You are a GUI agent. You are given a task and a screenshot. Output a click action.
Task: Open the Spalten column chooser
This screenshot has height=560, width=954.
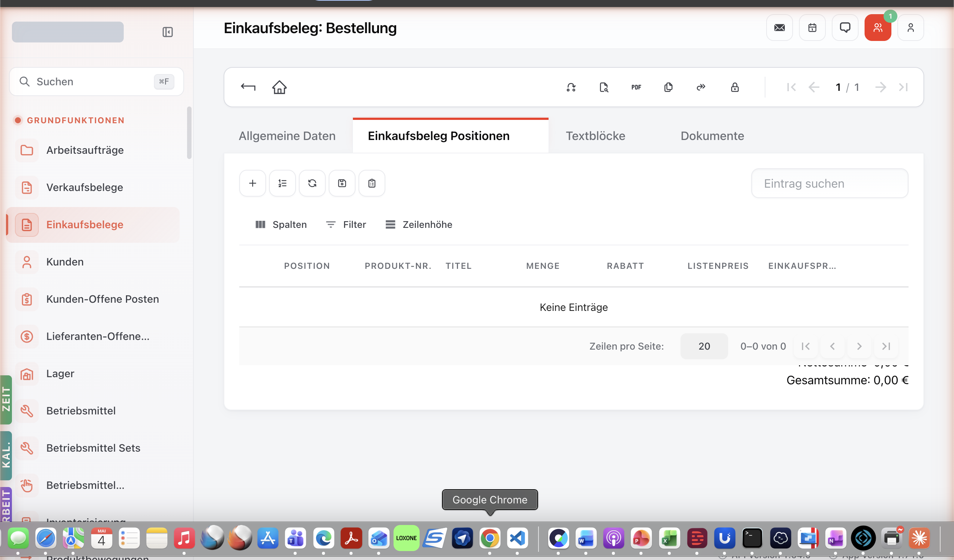[x=281, y=225]
